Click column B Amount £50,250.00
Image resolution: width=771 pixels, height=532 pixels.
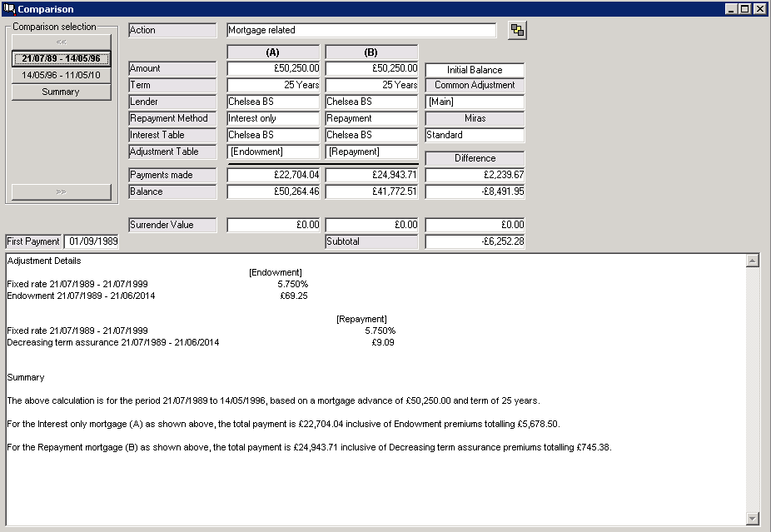click(x=371, y=68)
